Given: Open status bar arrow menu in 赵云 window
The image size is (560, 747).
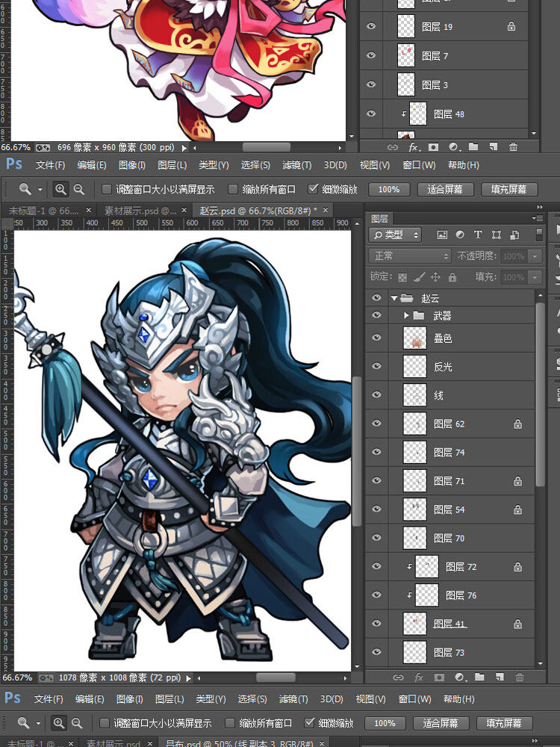Looking at the screenshot, I should [x=189, y=678].
